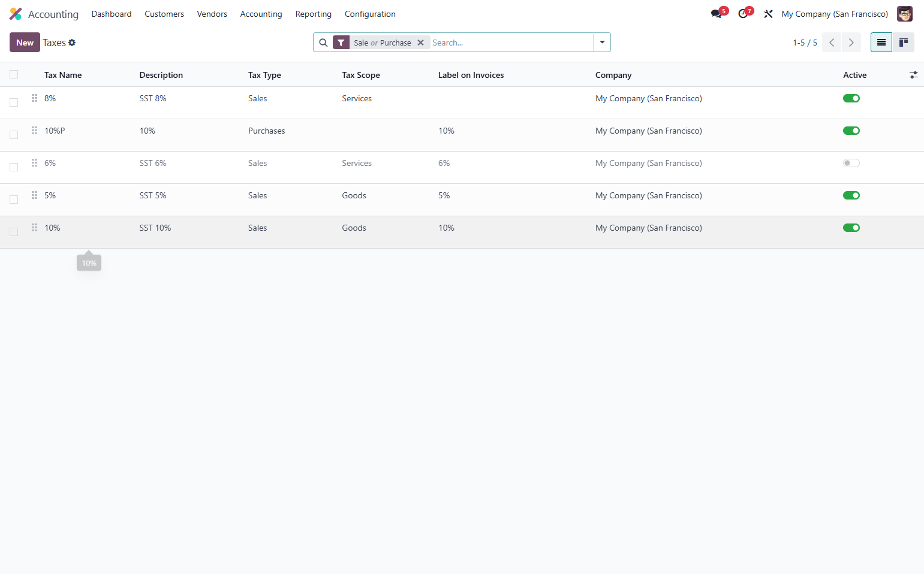
Task: Click the Taxes gear actions icon
Action: pos(72,43)
